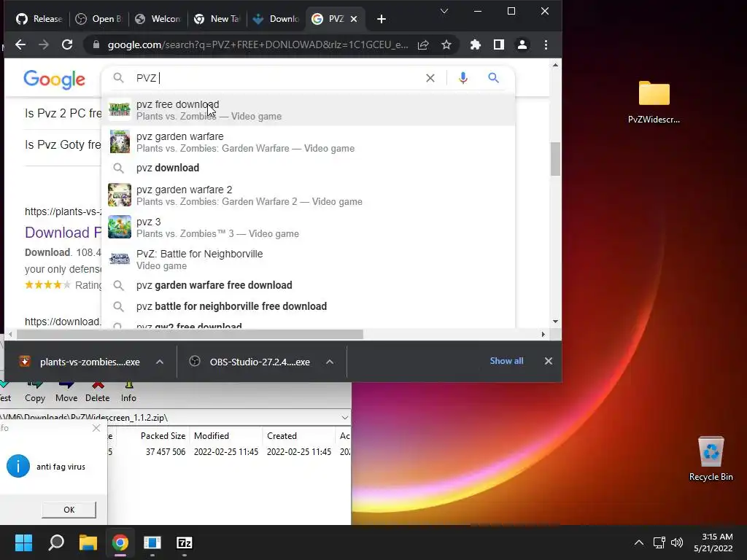Screen dimensions: 747x560
Task: Start voice search with the microphone icon
Action: tap(462, 78)
